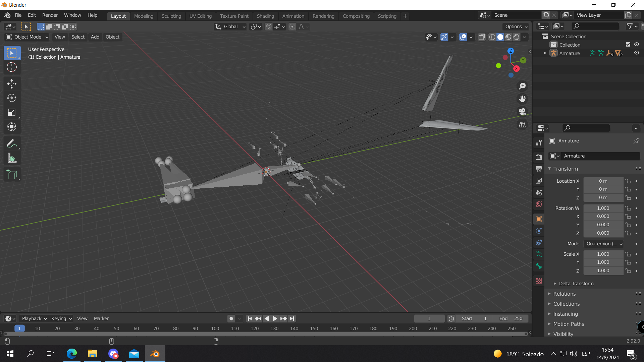Change Rotation Mode from Quaternion dropdown
The height and width of the screenshot is (362, 644).
point(603,244)
